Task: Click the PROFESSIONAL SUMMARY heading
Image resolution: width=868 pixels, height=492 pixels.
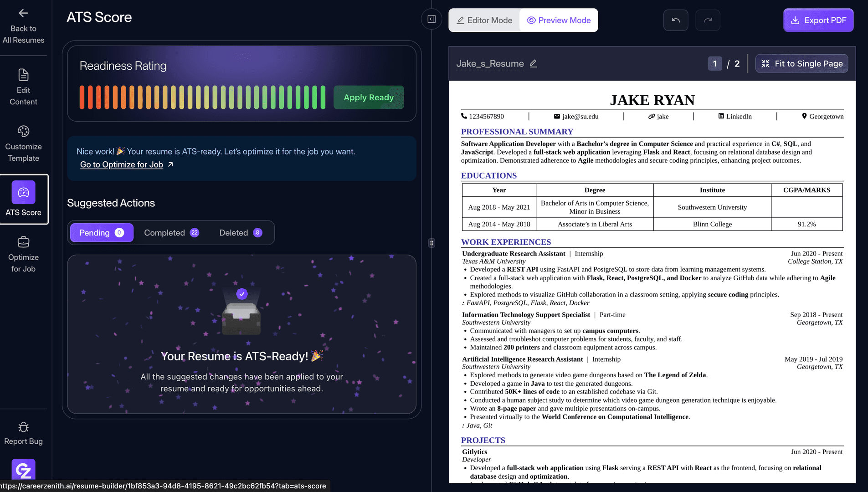Action: point(517,132)
